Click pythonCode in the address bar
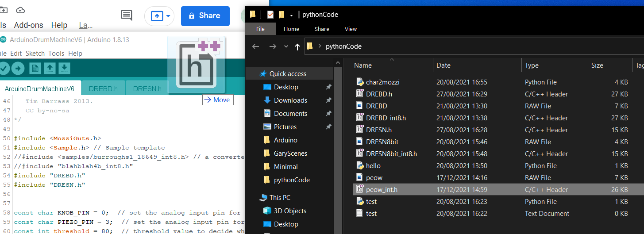Screen dimensions: 644x234 [343, 46]
